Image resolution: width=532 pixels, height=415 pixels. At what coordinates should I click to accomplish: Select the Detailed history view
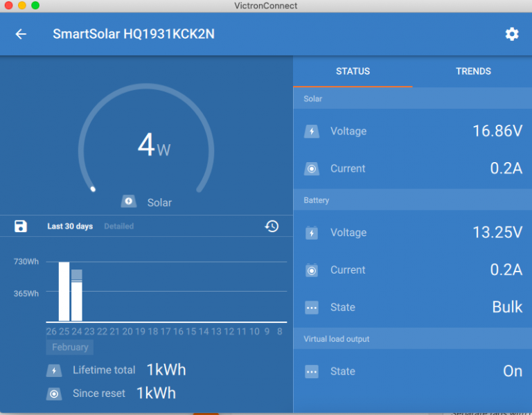pos(118,227)
